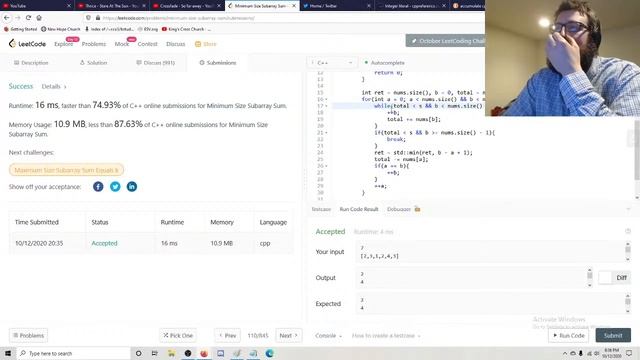Image resolution: width=640 pixels, height=360 pixels.
Task: Open the Windows Start menu
Action: [x=8, y=353]
